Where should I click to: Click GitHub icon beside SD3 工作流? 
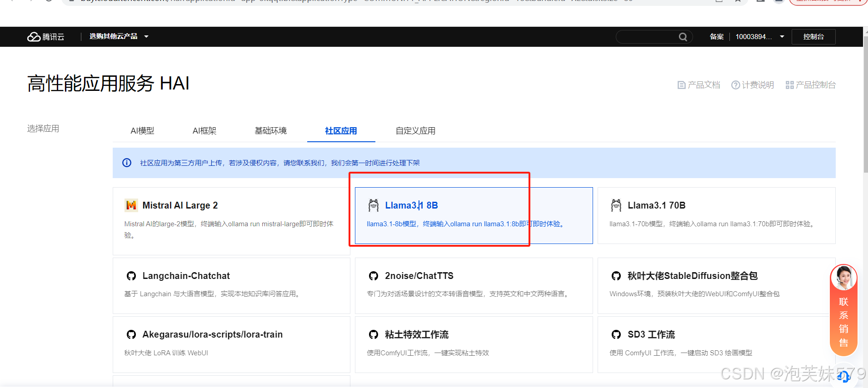[616, 334]
